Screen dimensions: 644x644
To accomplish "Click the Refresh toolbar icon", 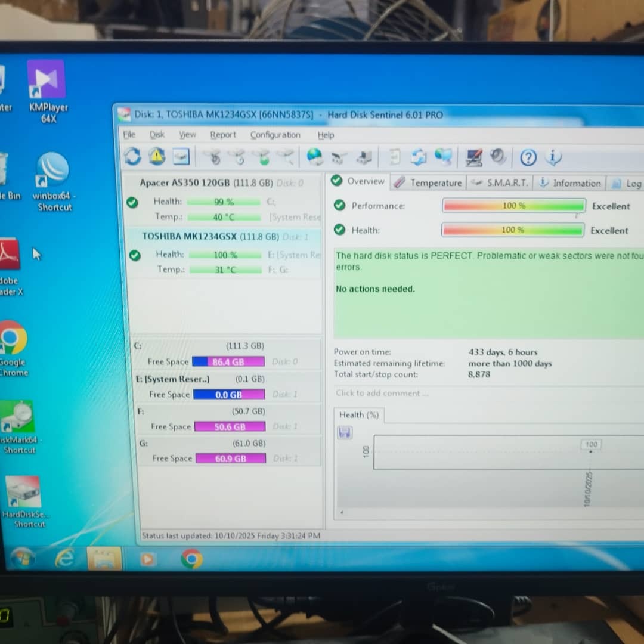I will point(132,157).
